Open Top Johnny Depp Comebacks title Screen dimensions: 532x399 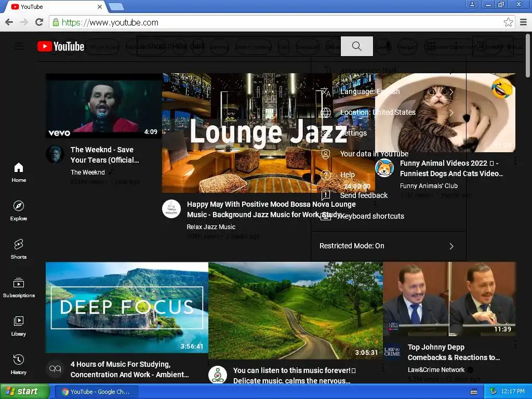pos(454,352)
